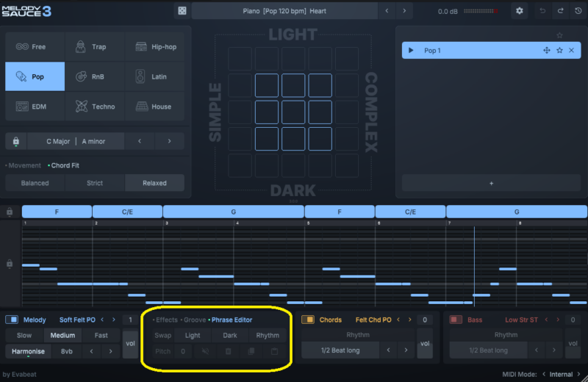Choose the Techno genre style
Screen dimensions: 588x382
pyautogui.click(x=94, y=107)
